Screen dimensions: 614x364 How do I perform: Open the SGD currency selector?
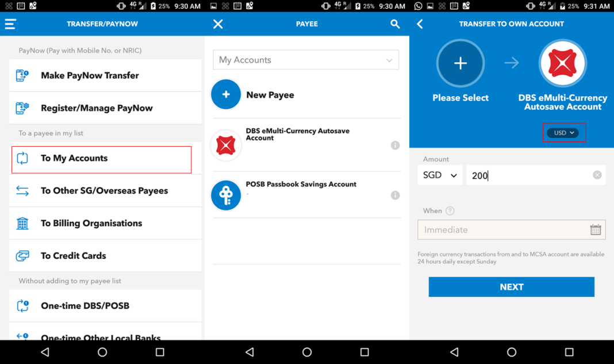pos(440,175)
